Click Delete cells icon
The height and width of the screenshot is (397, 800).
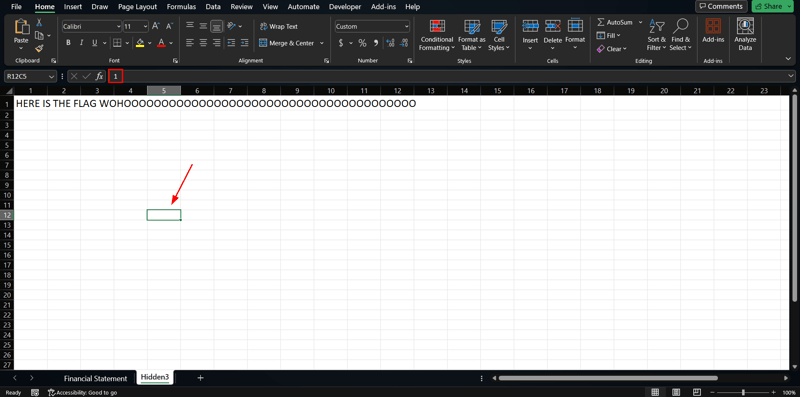(553, 26)
